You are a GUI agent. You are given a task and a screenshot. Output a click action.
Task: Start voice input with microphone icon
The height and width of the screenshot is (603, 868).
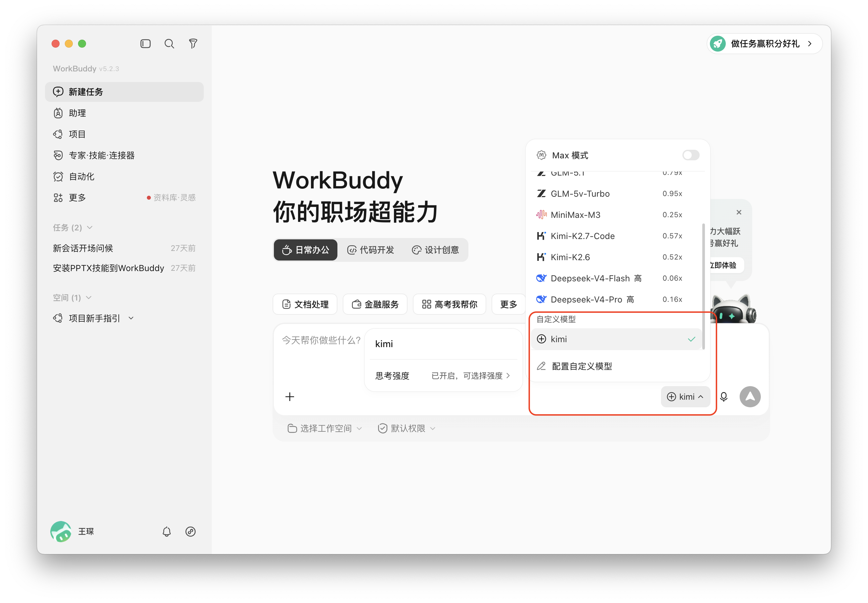[x=723, y=397]
